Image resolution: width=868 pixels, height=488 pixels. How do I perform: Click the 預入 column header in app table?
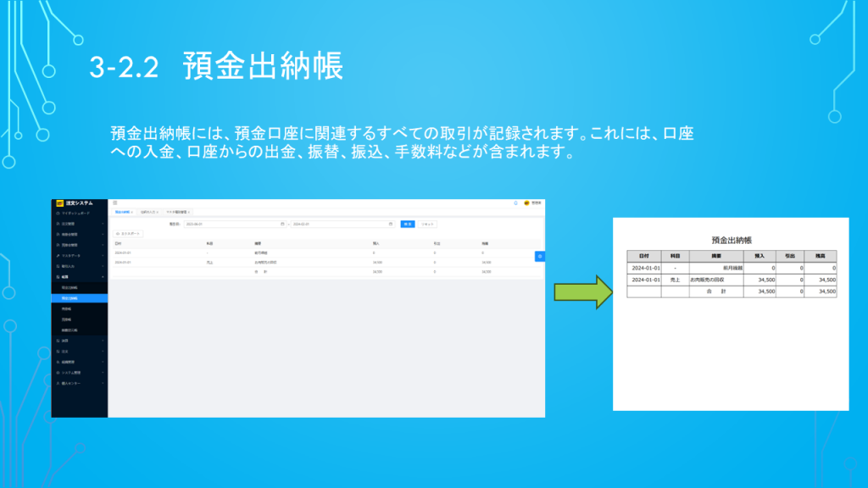pos(376,243)
